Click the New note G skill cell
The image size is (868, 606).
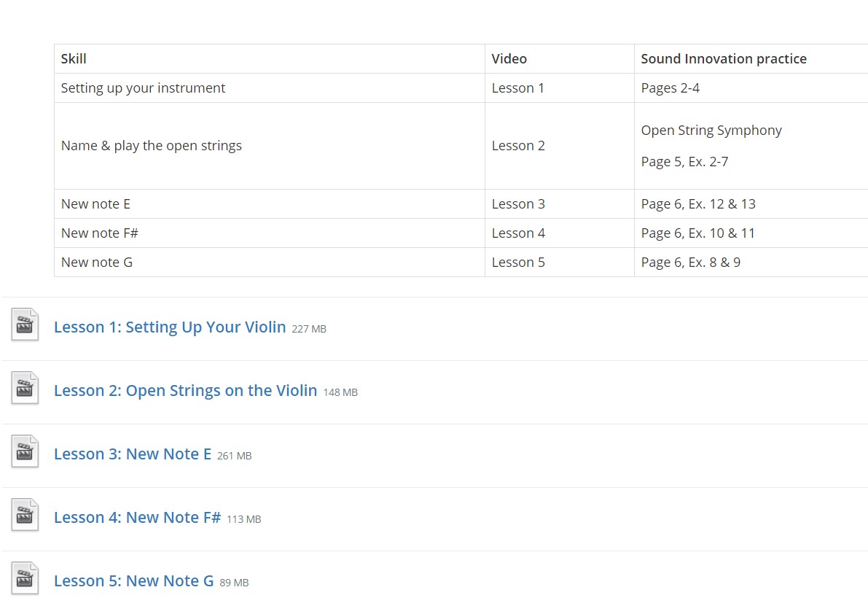[269, 262]
